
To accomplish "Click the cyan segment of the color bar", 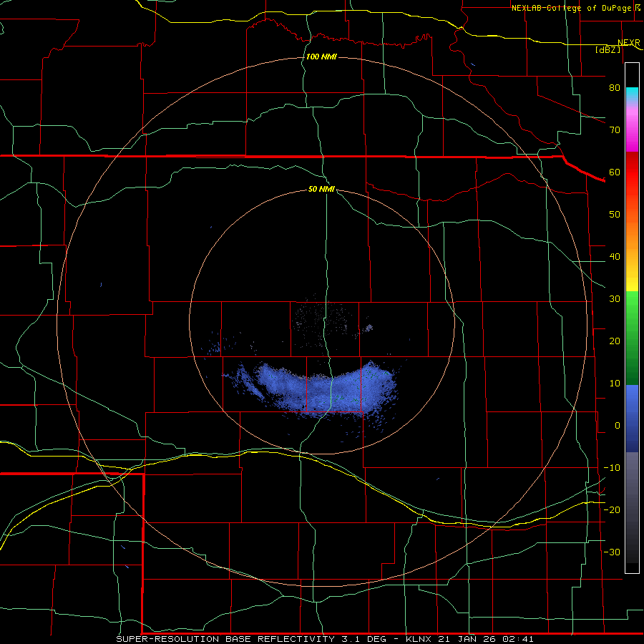I will 632,94.
